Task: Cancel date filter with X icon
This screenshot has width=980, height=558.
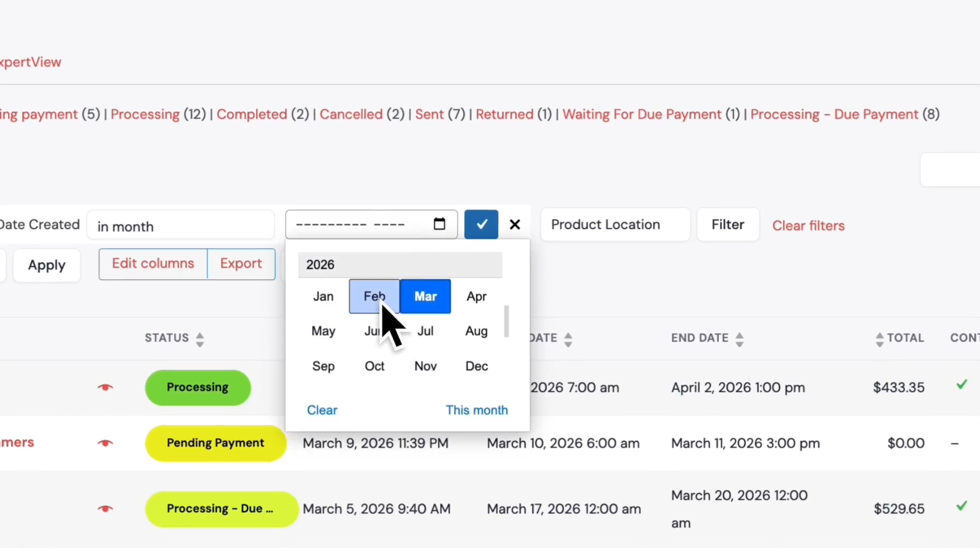Action: [515, 224]
